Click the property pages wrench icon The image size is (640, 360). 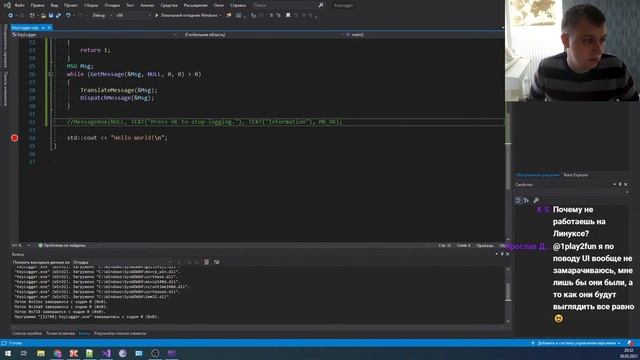tap(536, 200)
